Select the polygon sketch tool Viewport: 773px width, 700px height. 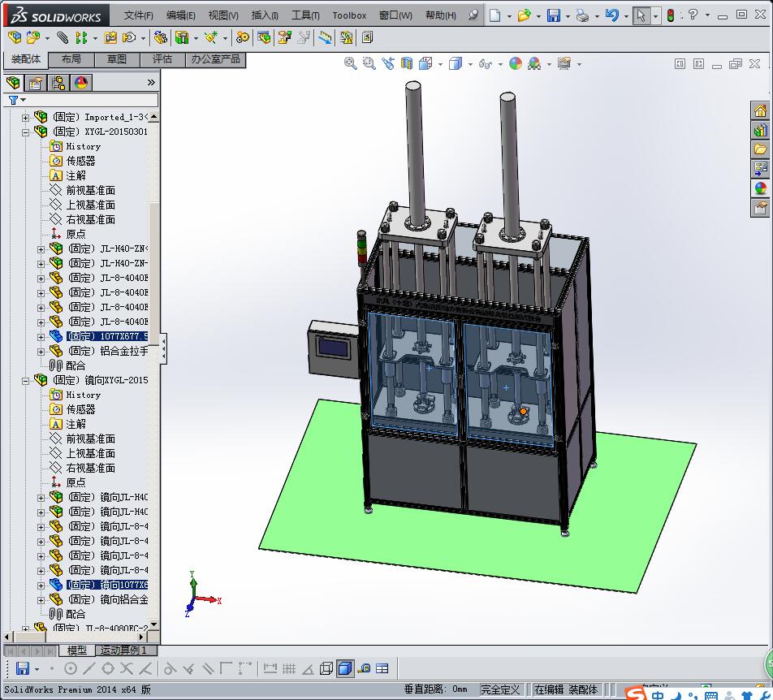click(x=109, y=668)
